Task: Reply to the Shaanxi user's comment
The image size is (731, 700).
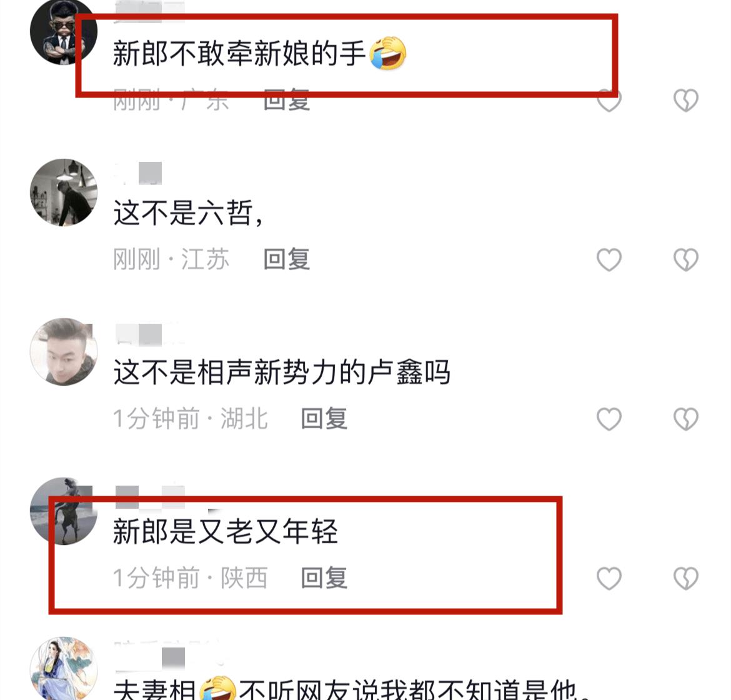Action: tap(324, 578)
